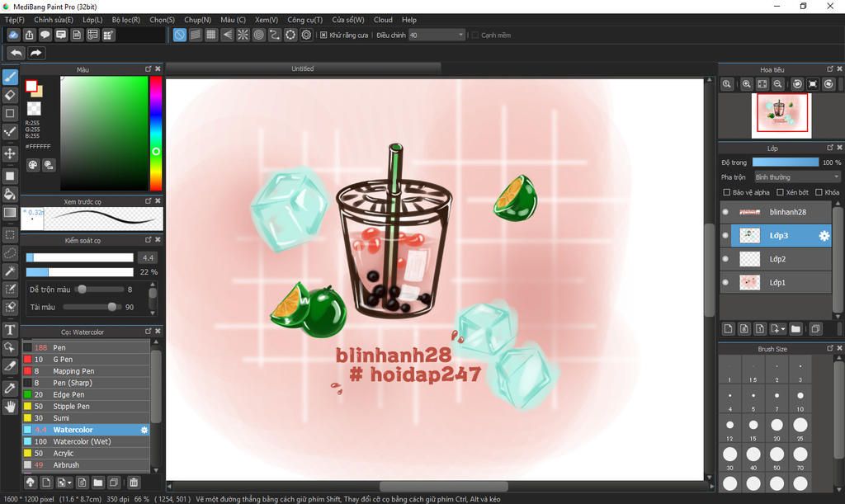Hide the Lớp2 layer
Viewport: 845px width, 504px height.
[725, 259]
